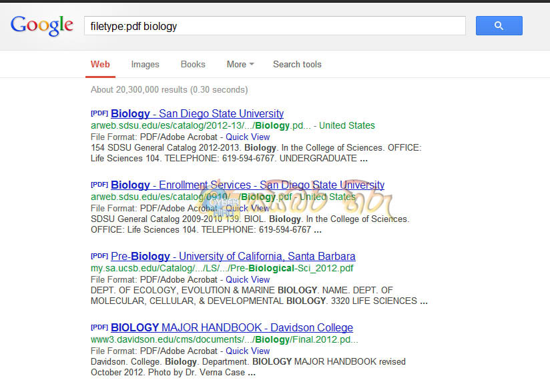Expand the More dropdown menu

coord(240,65)
